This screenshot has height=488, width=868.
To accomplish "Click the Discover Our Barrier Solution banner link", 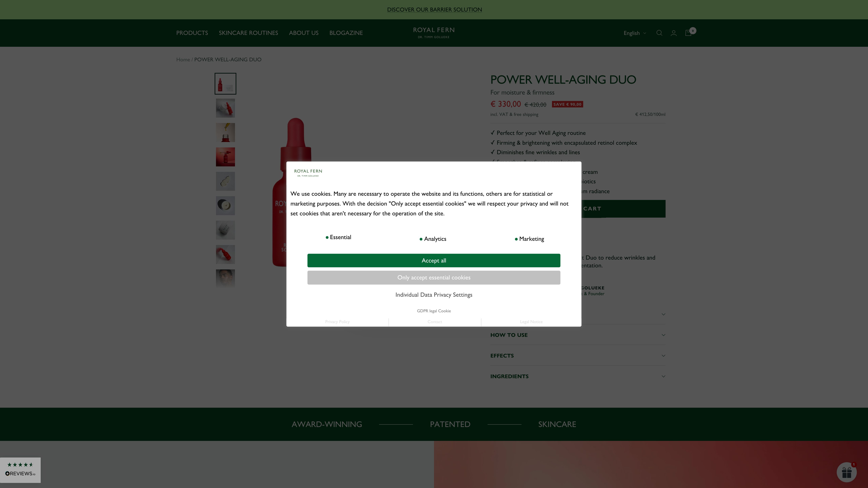I will point(434,9).
